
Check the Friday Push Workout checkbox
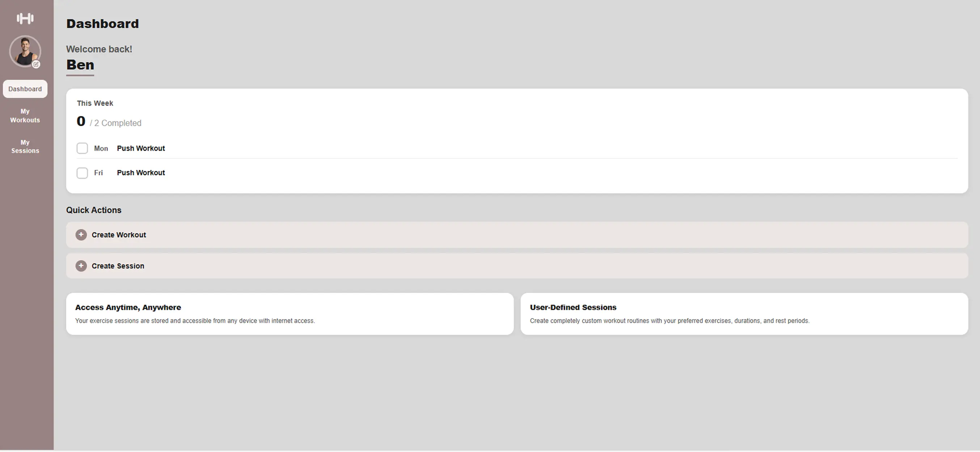point(82,172)
